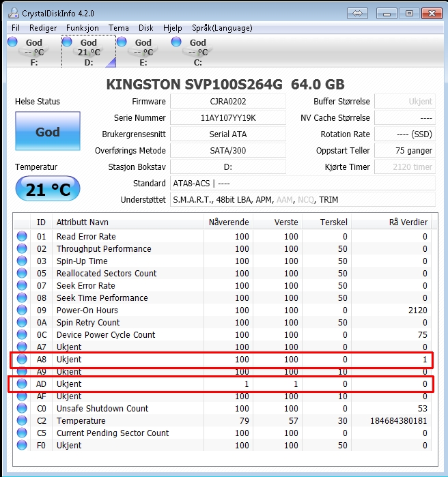
Task: Click the Terskel column header
Action: [x=327, y=222]
